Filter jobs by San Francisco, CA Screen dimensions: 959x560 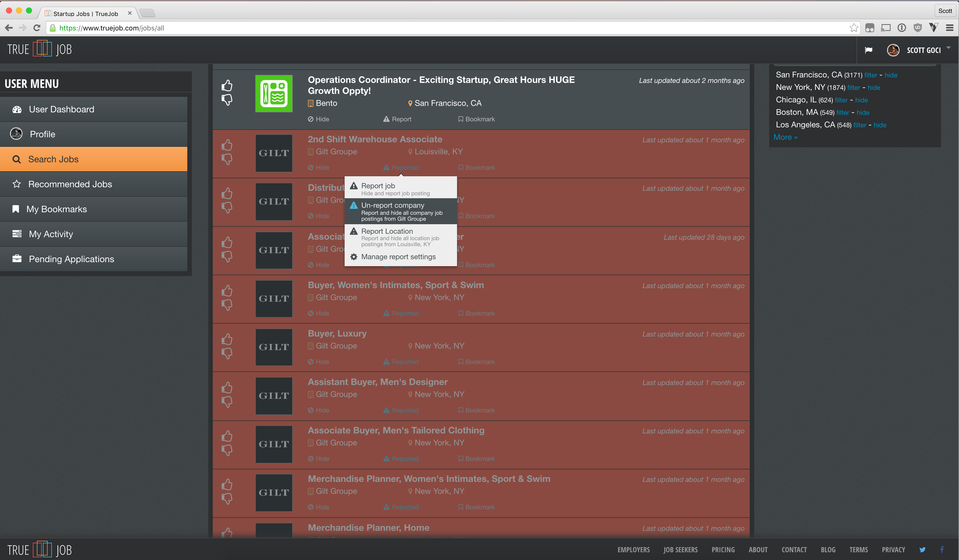click(x=870, y=75)
